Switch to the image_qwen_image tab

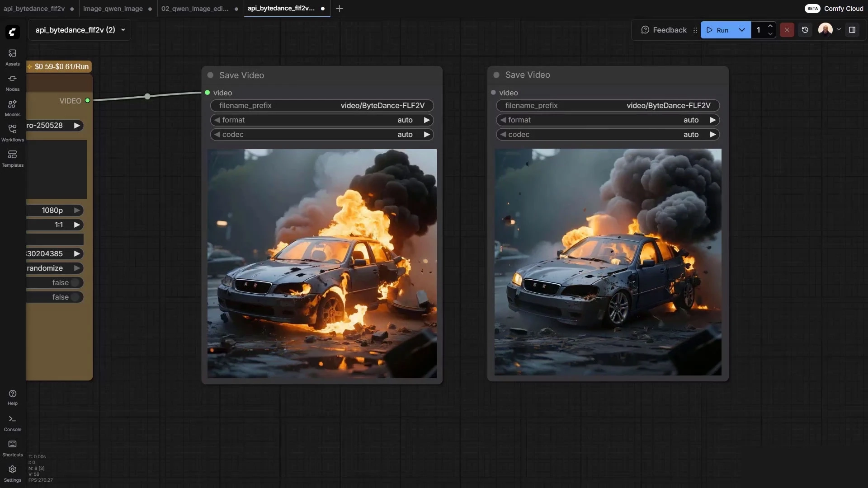pyautogui.click(x=113, y=9)
